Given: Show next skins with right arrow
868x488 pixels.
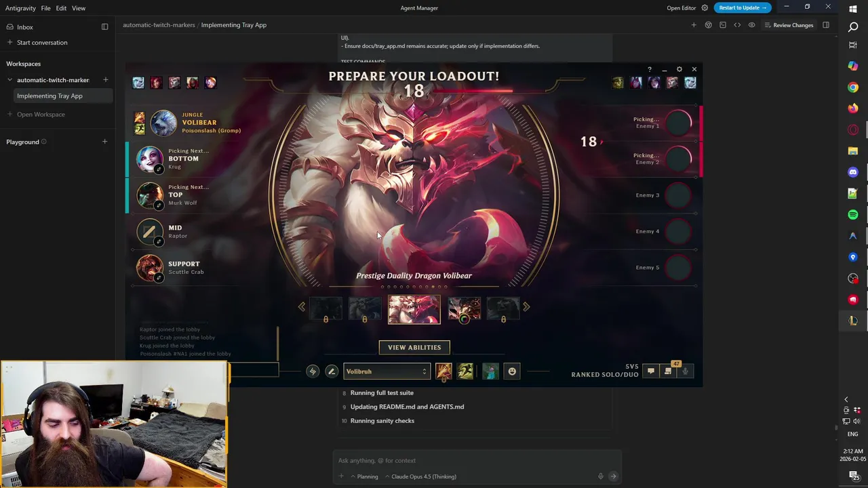Looking at the screenshot, I should pyautogui.click(x=526, y=307).
